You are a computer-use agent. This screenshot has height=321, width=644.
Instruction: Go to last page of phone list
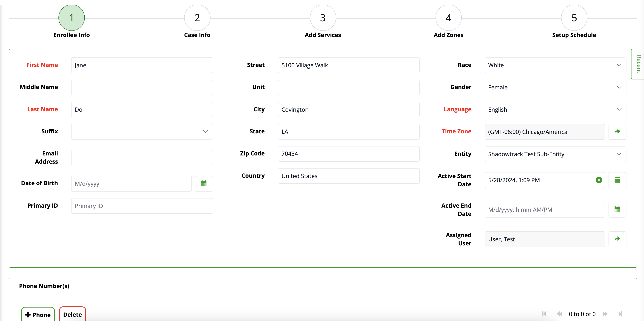click(620, 314)
